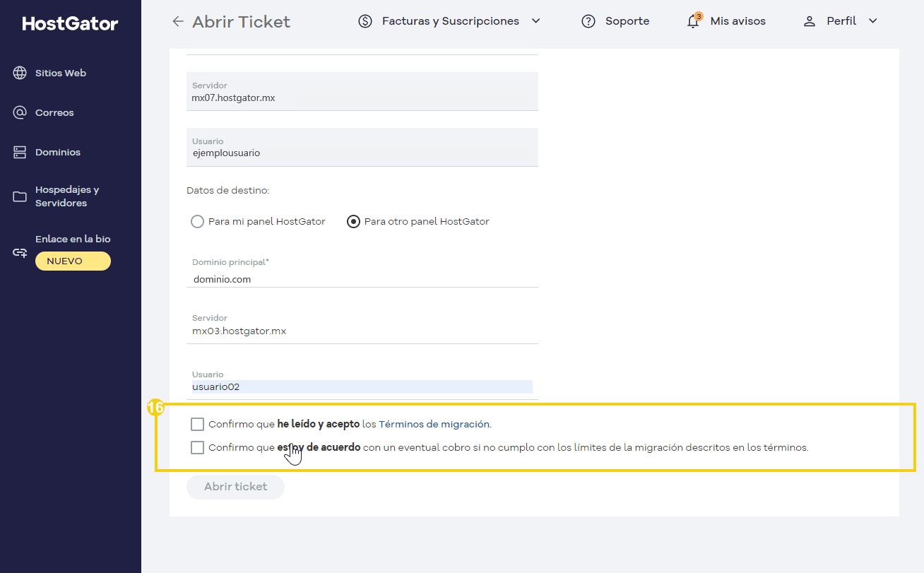The width and height of the screenshot is (924, 573).
Task: Click the dollar icon for Facturas y Suscripciones
Action: 365,21
